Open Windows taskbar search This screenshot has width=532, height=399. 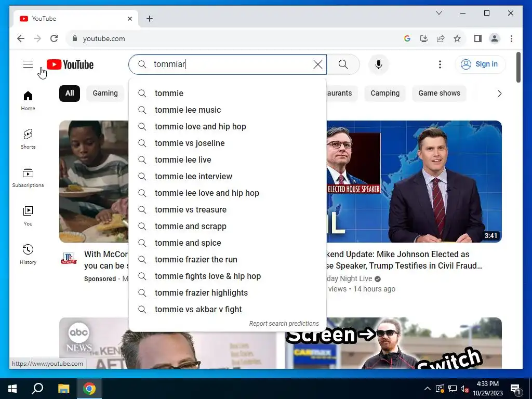tap(37, 389)
